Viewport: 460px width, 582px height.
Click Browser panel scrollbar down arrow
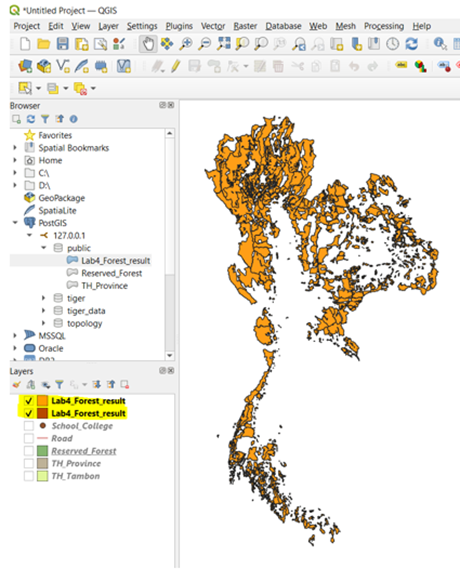170,356
